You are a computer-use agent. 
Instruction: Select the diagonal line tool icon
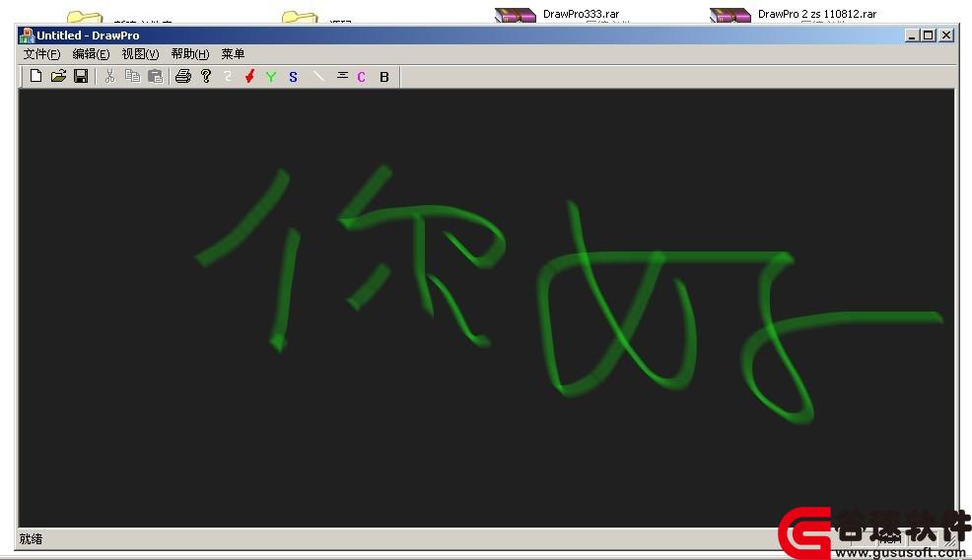318,76
